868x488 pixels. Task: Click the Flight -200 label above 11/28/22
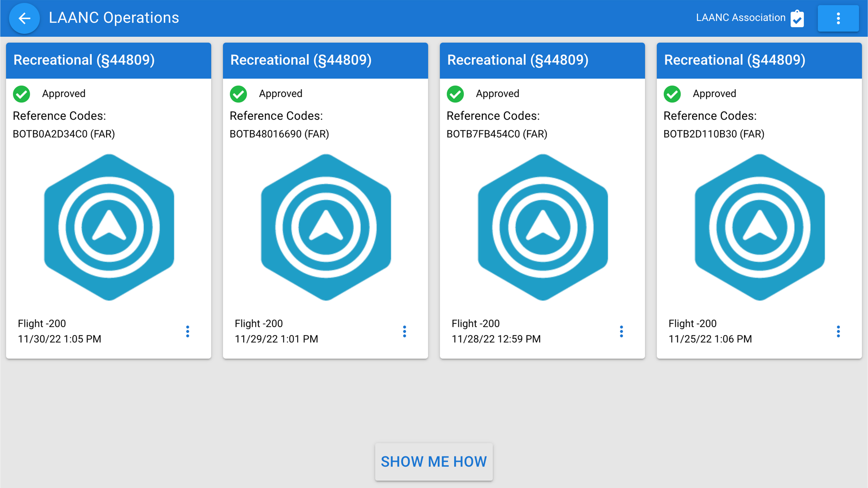click(476, 324)
